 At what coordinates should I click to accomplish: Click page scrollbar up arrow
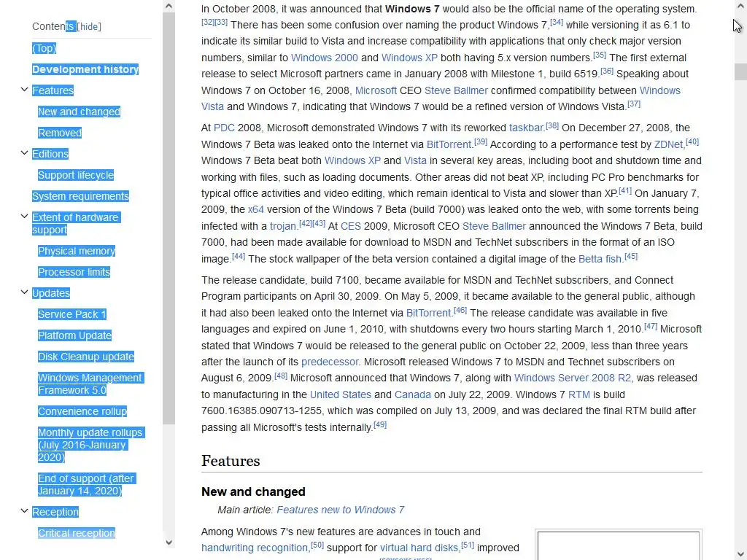(741, 6)
